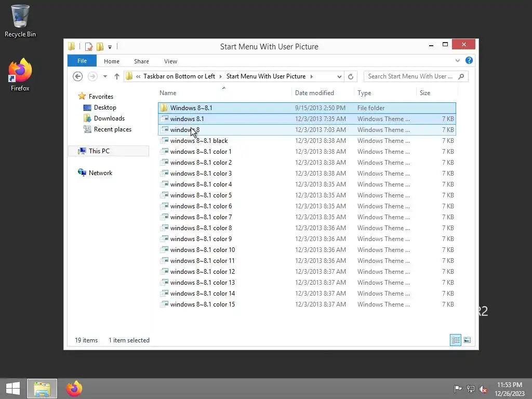
Task: Select windows 8~8.1 color 1
Action: 307,151
